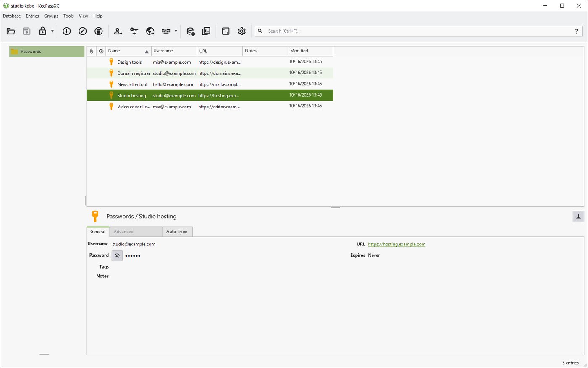This screenshot has width=588, height=368.
Task: Sort entries by the paperclip attachments column
Action: click(92, 51)
